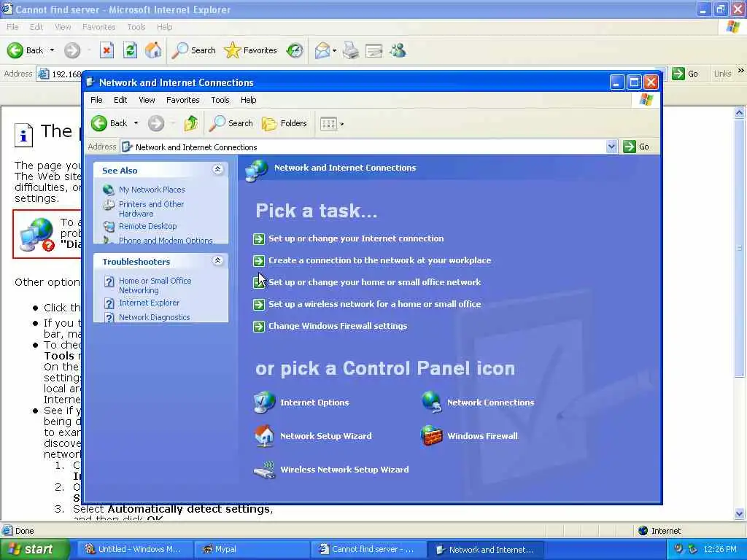Click scroll down arrow in Internet Explorer
This screenshot has height=560, width=747.
click(x=740, y=514)
